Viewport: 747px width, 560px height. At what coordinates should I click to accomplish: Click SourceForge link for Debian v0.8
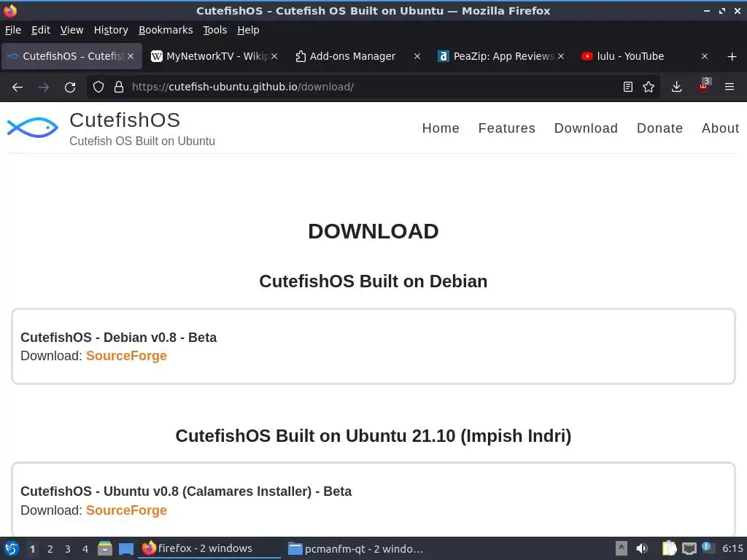pos(126,356)
